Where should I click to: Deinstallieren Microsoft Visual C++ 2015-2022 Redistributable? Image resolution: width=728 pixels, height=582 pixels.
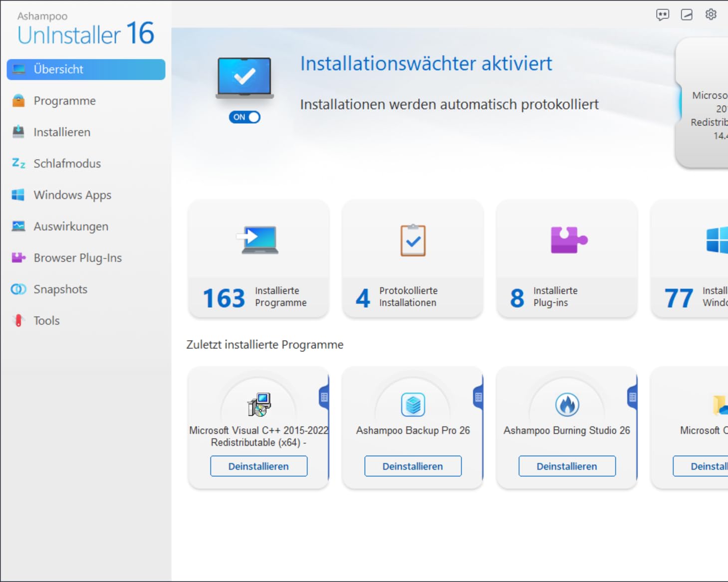click(258, 466)
